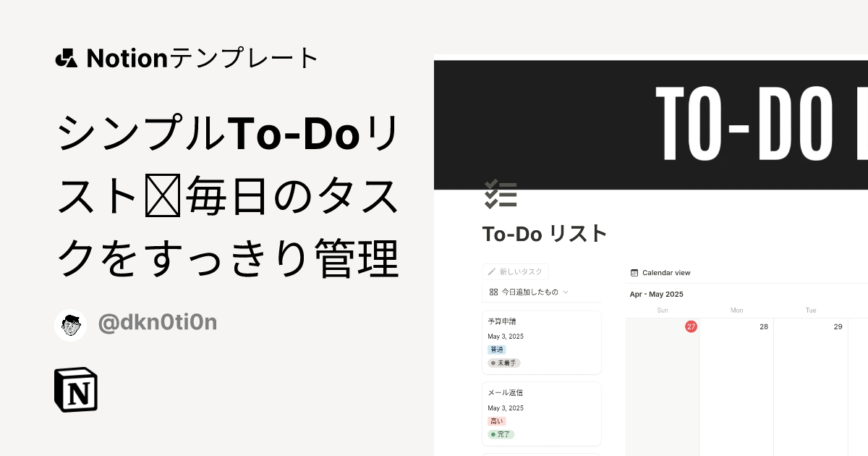Open the @dkn0ti0n profile link
Image resolution: width=868 pixels, height=456 pixels.
tap(157, 323)
